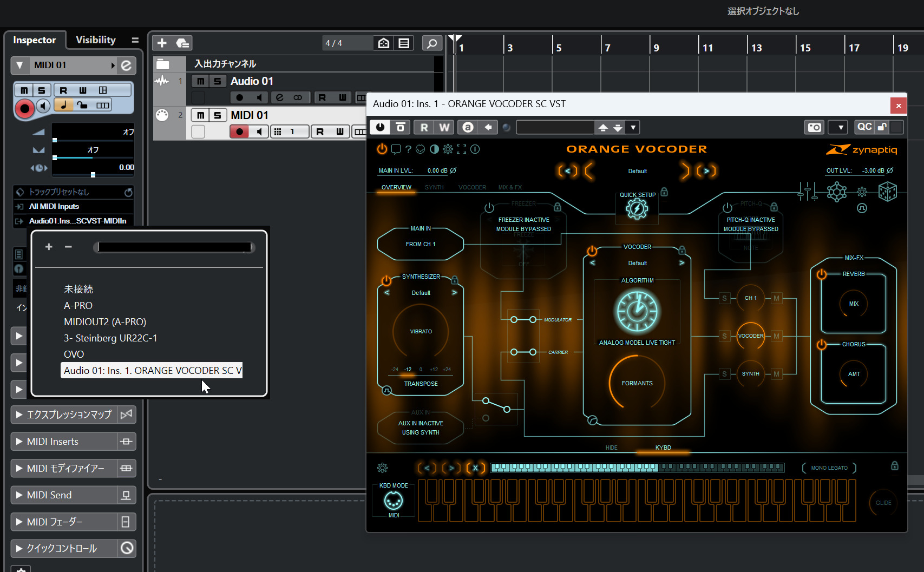
Task: Toggle plugin fullscreen brackets icon
Action: click(x=461, y=149)
